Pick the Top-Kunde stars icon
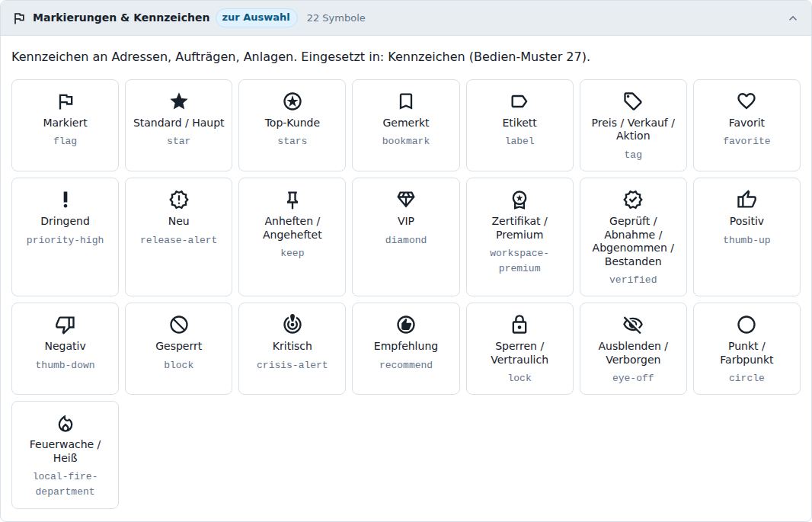 (292, 101)
